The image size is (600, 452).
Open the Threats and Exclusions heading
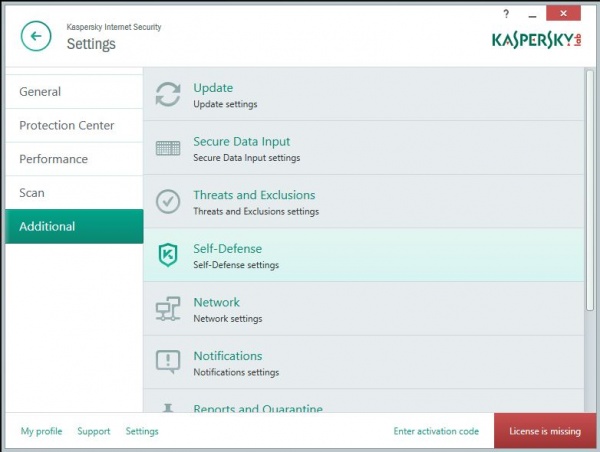254,195
